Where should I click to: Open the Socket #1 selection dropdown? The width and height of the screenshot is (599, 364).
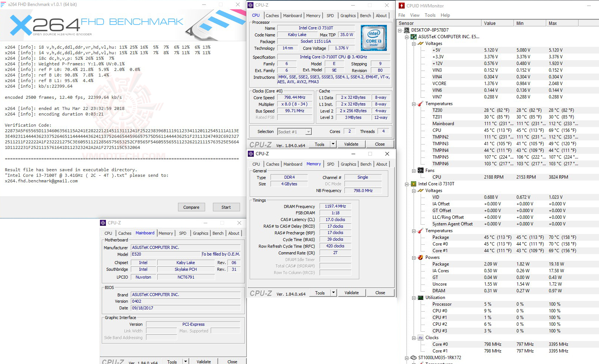click(308, 131)
